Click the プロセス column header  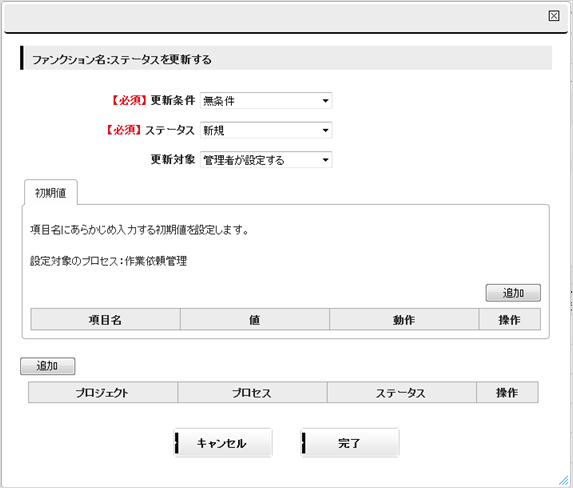[x=252, y=393]
